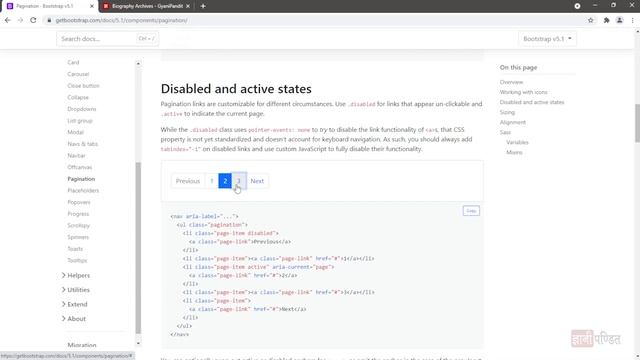The height and width of the screenshot is (360, 640).
Task: Go back using browser back arrow
Action: click(8, 20)
